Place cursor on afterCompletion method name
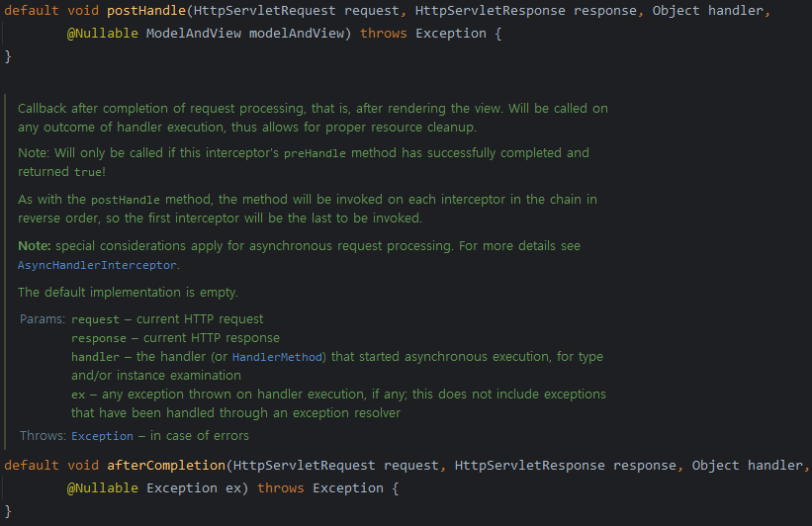 (x=166, y=466)
